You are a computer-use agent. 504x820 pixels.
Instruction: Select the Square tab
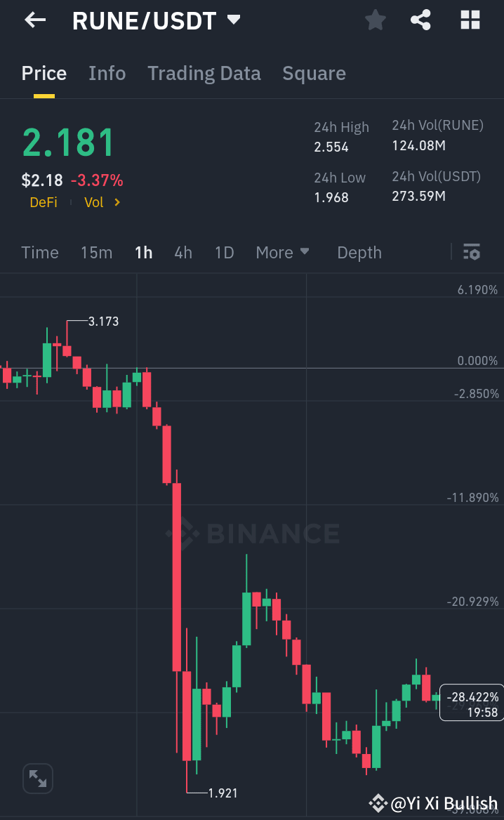tap(314, 73)
